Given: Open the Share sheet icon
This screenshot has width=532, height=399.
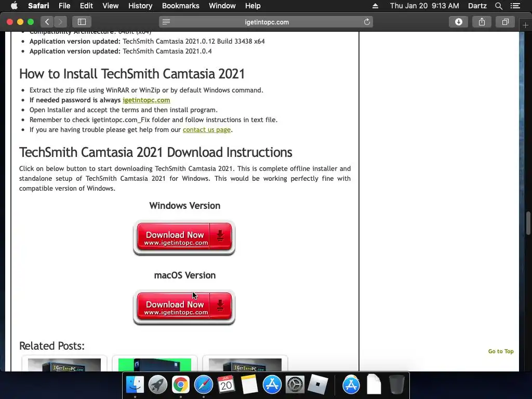Looking at the screenshot, I should click(x=482, y=22).
